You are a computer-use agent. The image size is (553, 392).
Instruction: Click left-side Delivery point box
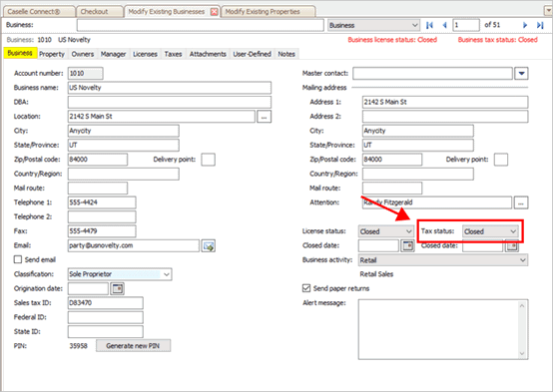pyautogui.click(x=208, y=160)
